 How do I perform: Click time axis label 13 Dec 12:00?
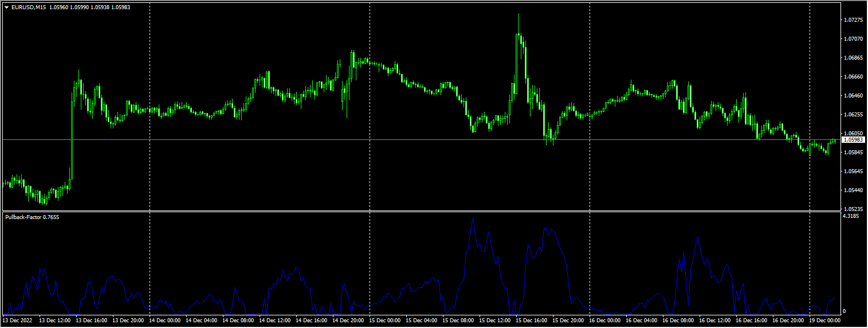point(56,321)
